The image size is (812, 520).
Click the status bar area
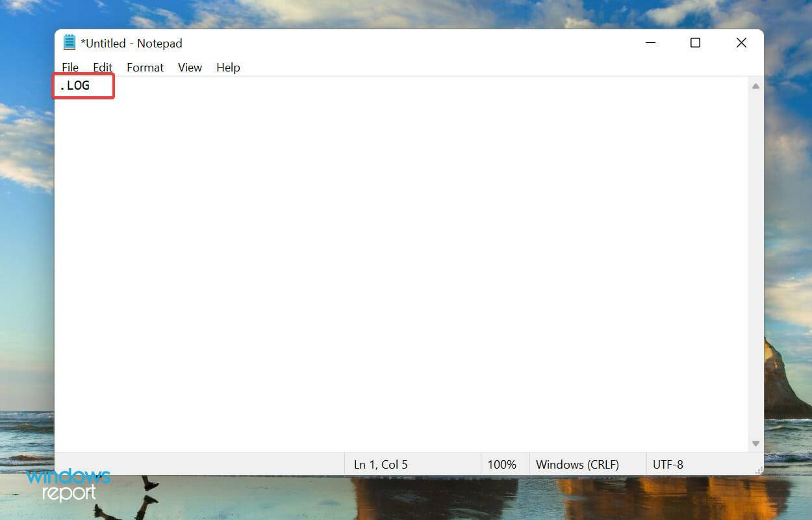[x=195, y=464]
